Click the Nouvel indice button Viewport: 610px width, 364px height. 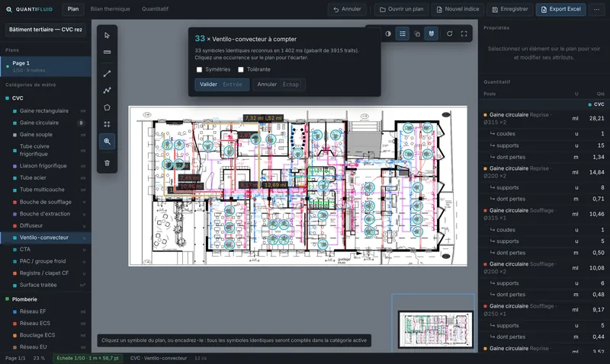[457, 9]
